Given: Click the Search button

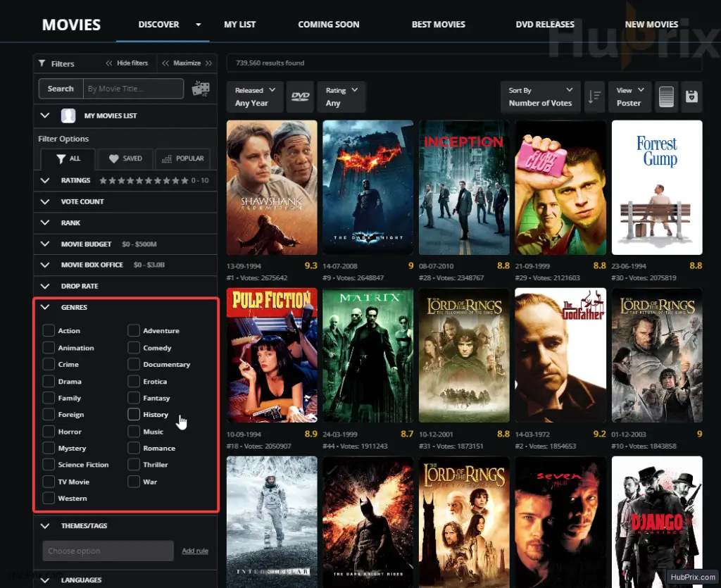Looking at the screenshot, I should 61,89.
